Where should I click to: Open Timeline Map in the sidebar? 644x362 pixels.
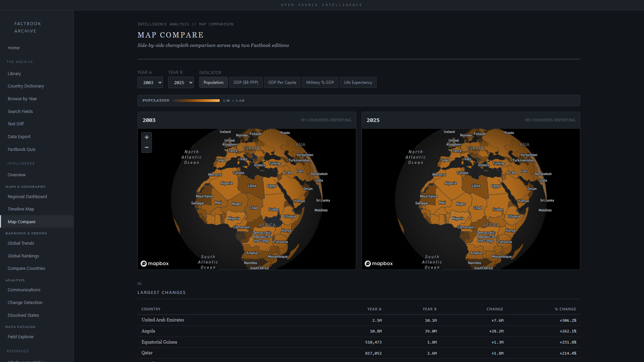[x=21, y=209]
